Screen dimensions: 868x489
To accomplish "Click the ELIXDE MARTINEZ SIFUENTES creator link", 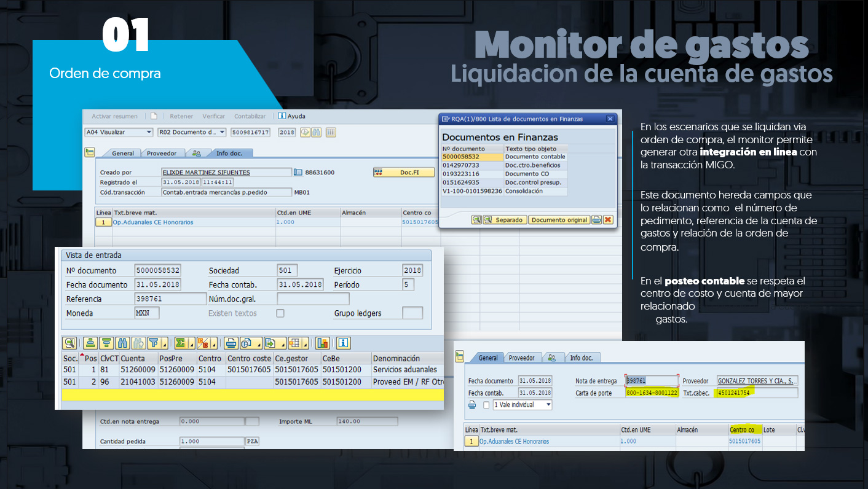I will [206, 173].
